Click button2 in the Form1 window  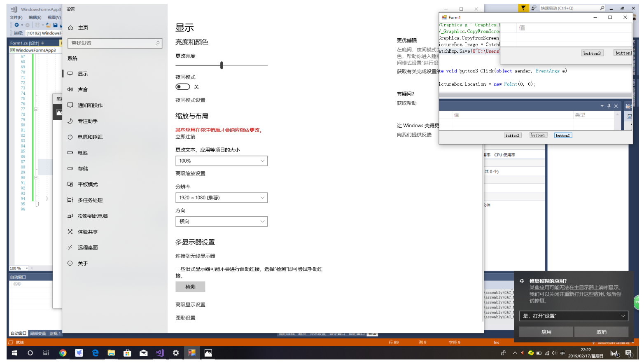(563, 135)
